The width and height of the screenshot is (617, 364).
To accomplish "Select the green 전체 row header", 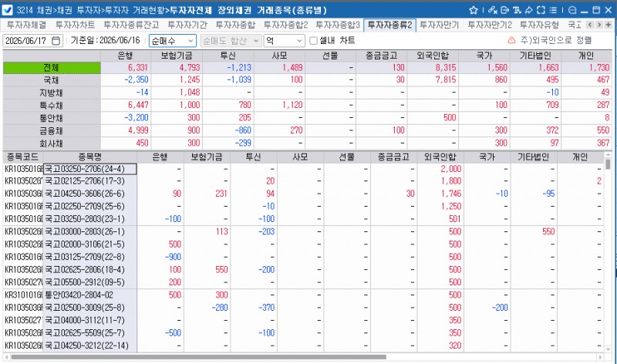I will pyautogui.click(x=52, y=68).
